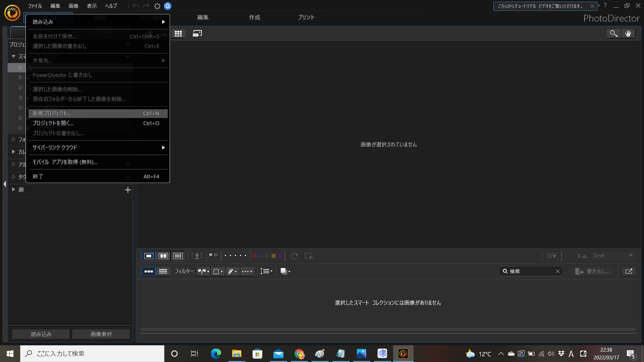Click the notification bell icon

168,6
